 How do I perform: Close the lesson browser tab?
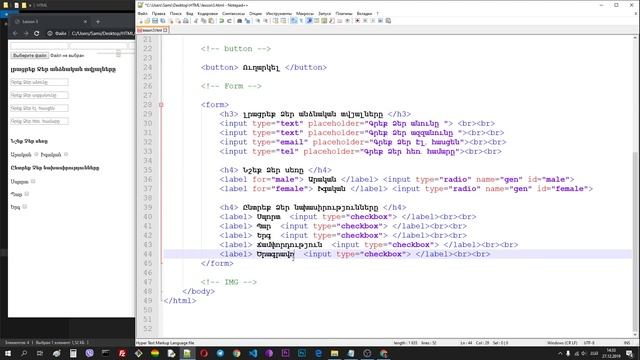(85, 22)
